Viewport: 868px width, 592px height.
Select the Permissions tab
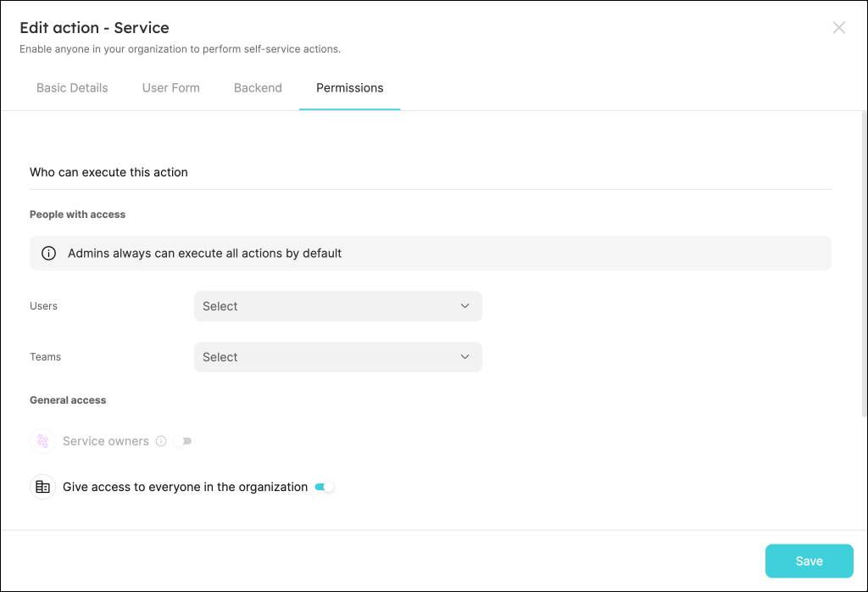click(349, 88)
